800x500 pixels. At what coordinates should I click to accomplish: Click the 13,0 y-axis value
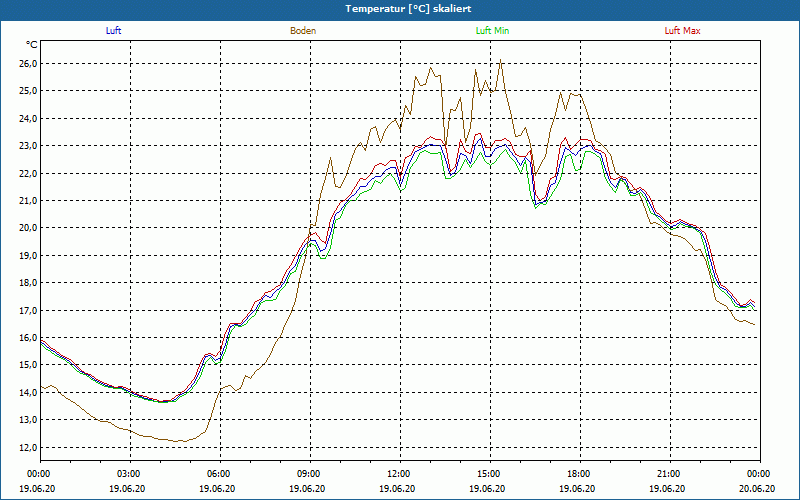(29, 420)
